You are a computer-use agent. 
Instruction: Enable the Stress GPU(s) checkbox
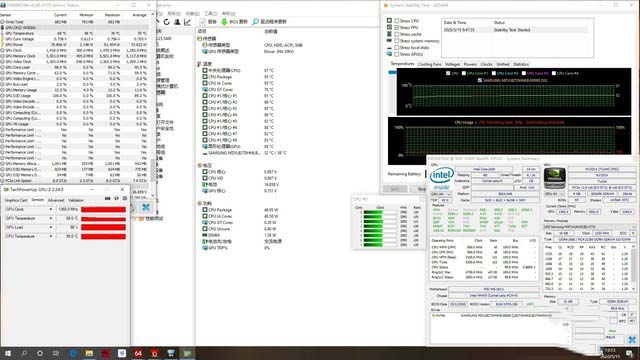[396, 54]
